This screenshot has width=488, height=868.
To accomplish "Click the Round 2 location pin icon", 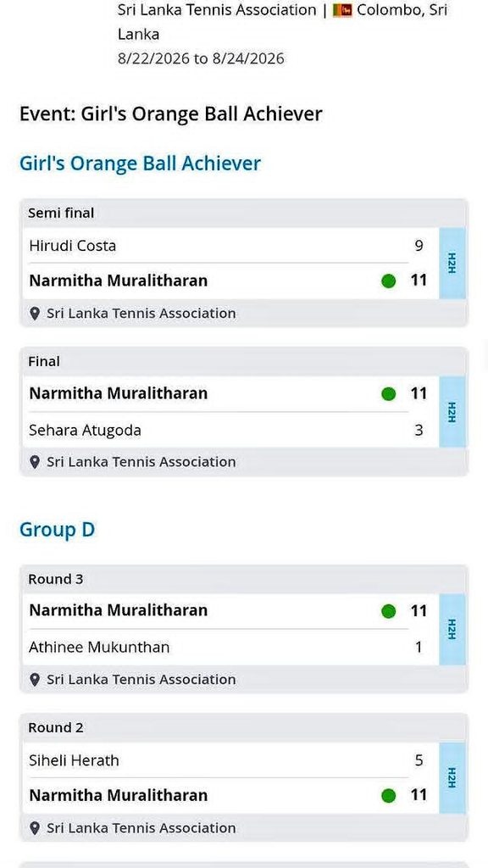I will point(34,828).
